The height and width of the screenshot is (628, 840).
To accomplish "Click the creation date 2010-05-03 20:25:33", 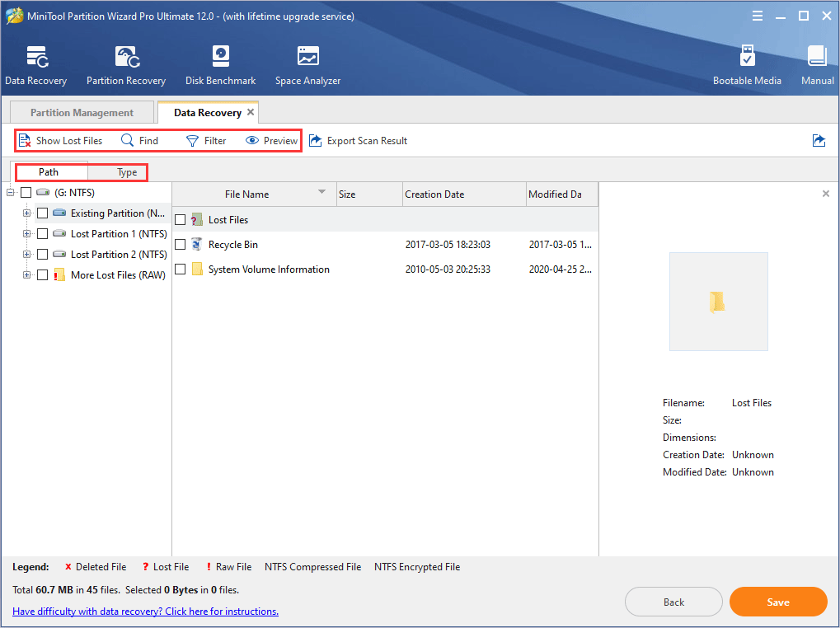I will (448, 269).
